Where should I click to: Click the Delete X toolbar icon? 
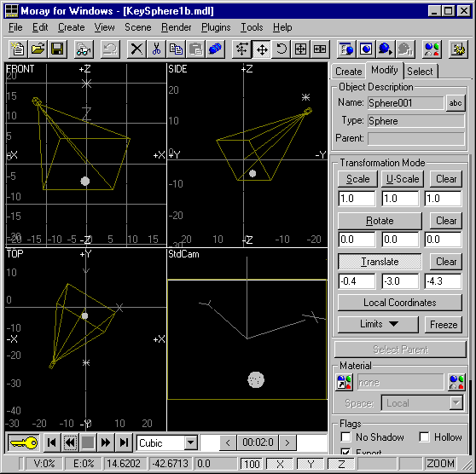coord(136,49)
